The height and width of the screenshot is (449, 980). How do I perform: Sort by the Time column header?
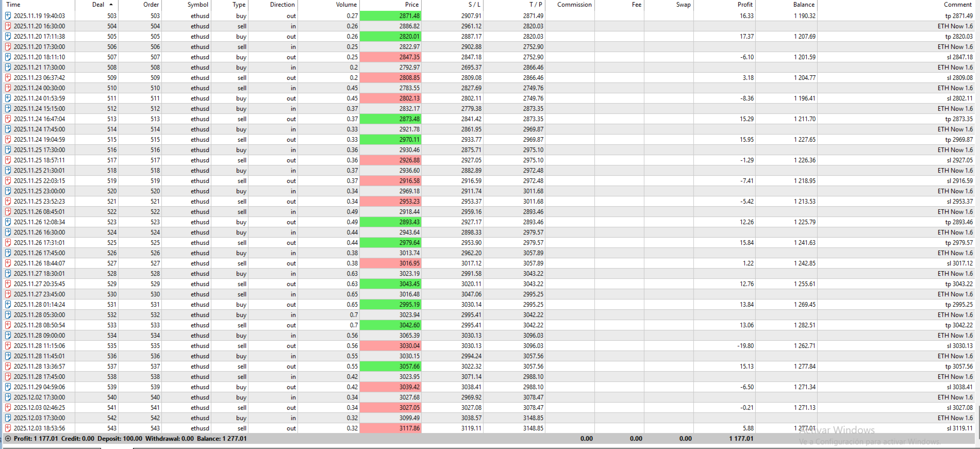tap(13, 5)
